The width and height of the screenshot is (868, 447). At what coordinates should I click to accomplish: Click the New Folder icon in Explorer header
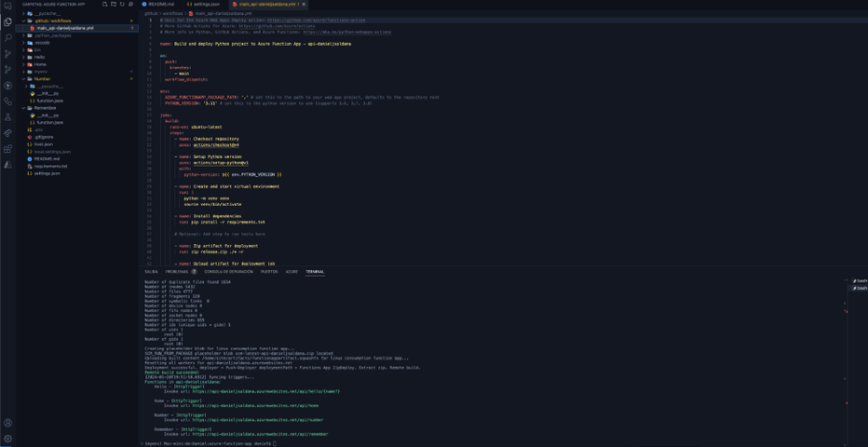[x=114, y=4]
